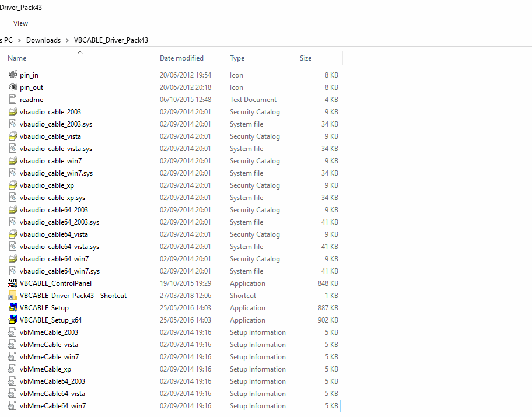532x417 pixels.
Task: Select the VBCABLE_ControlPanel application icon
Action: click(13, 283)
